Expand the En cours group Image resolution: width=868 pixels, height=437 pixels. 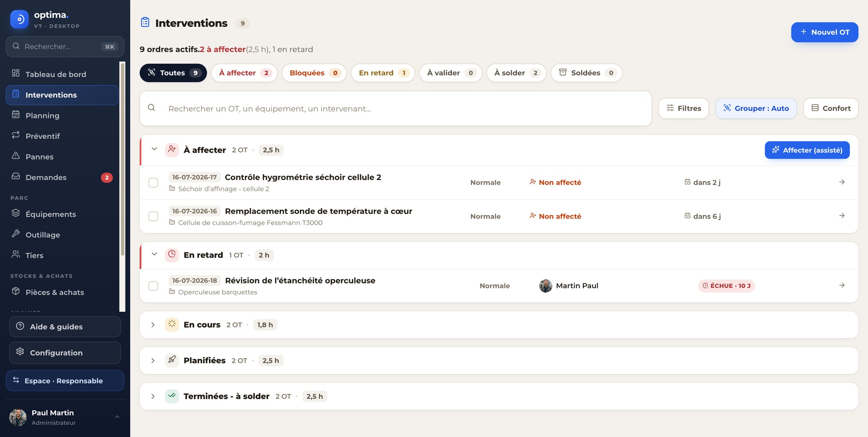click(x=153, y=325)
